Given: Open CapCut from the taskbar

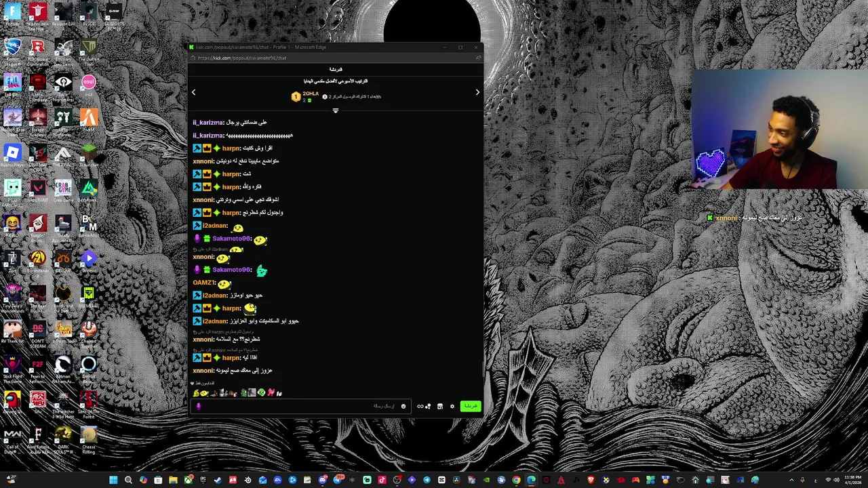Looking at the screenshot, I should [x=441, y=480].
